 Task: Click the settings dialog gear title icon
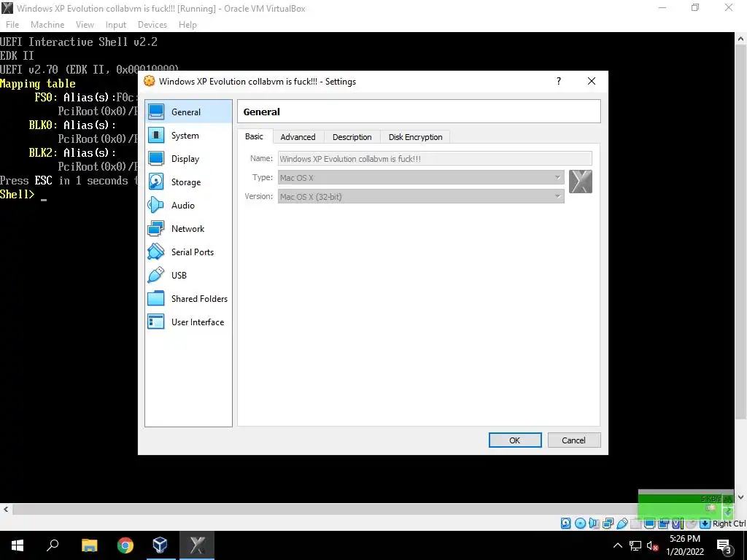click(x=149, y=81)
